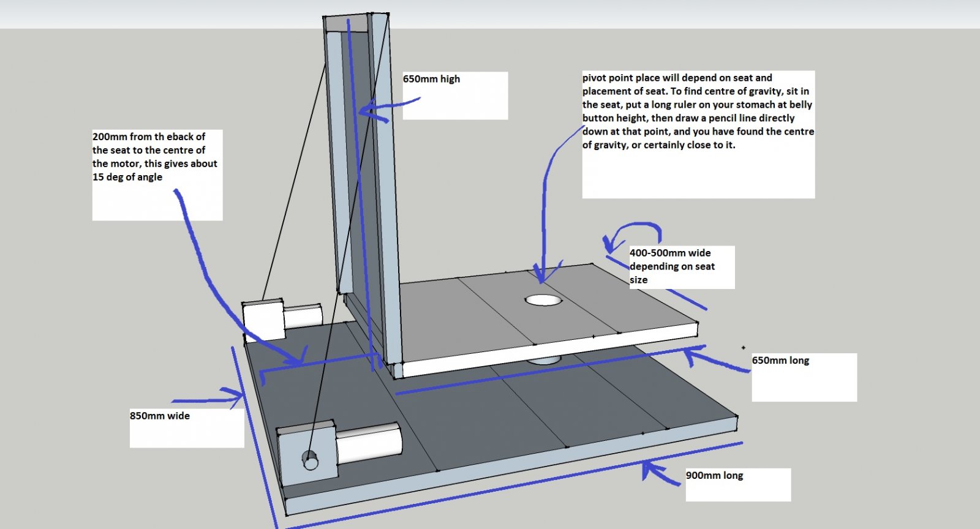Click the rear motor's cylinder body
980x529 pixels.
point(303,316)
